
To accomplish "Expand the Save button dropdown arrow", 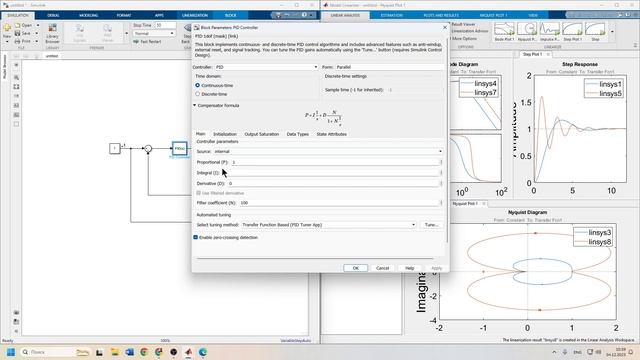I will pyautogui.click(x=37, y=33).
